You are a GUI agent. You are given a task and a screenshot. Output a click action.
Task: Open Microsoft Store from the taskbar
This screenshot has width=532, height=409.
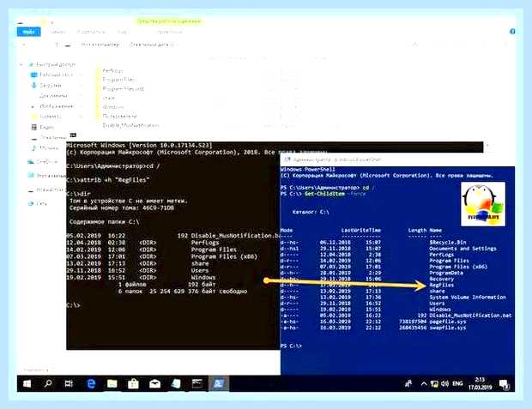(133, 383)
